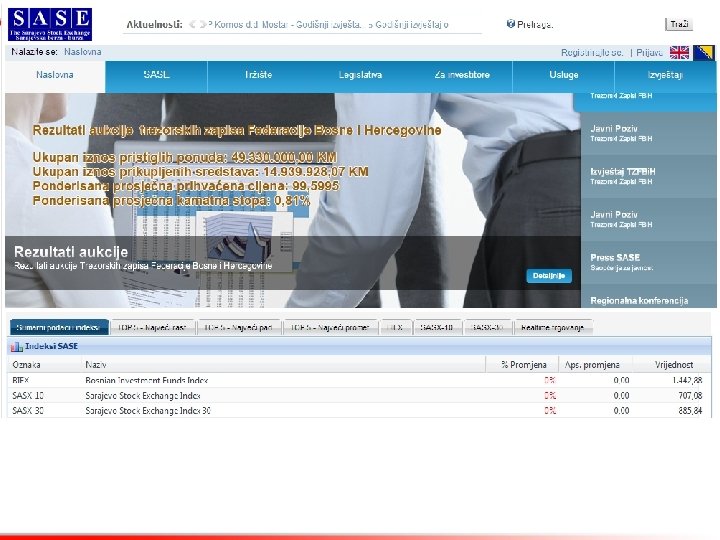Click the search help icon near Pretraga
Viewport: 720px width, 540px height.
(510, 23)
